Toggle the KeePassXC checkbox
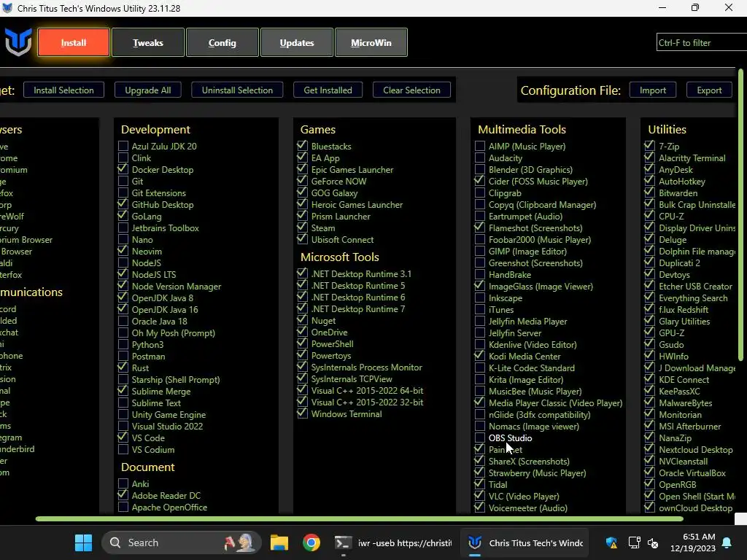This screenshot has height=560, width=747. point(649,391)
